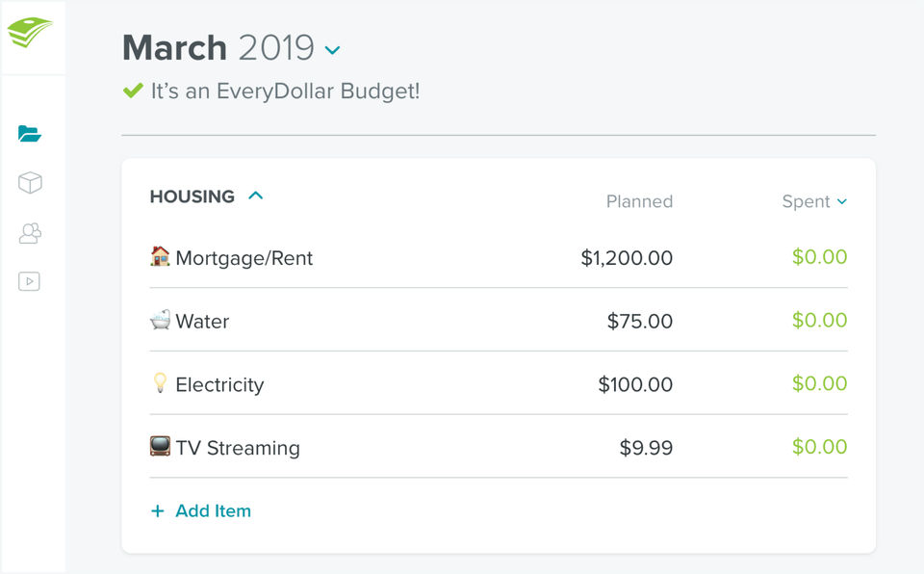924x574 pixels.
Task: Click the house emoji beside Mortgage/Rent
Action: pos(160,256)
